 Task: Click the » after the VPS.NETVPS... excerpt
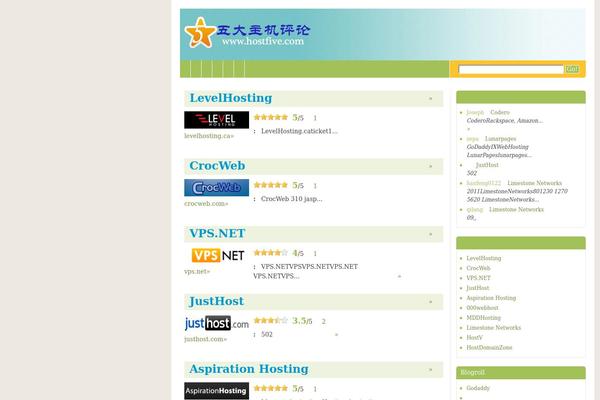click(x=399, y=276)
